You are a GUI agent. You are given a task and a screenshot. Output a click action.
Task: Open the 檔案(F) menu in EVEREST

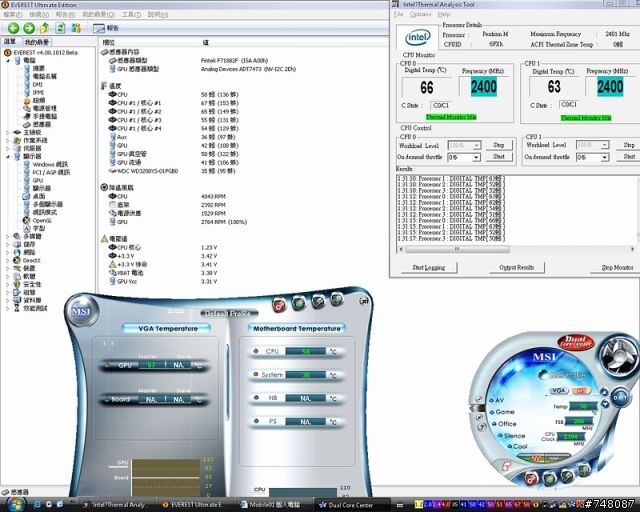(13, 14)
